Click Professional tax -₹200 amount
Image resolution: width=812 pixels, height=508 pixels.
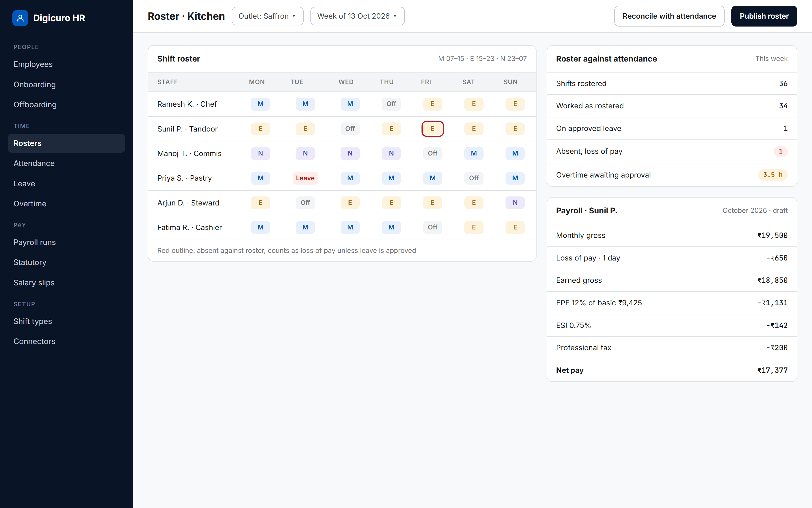pos(777,348)
